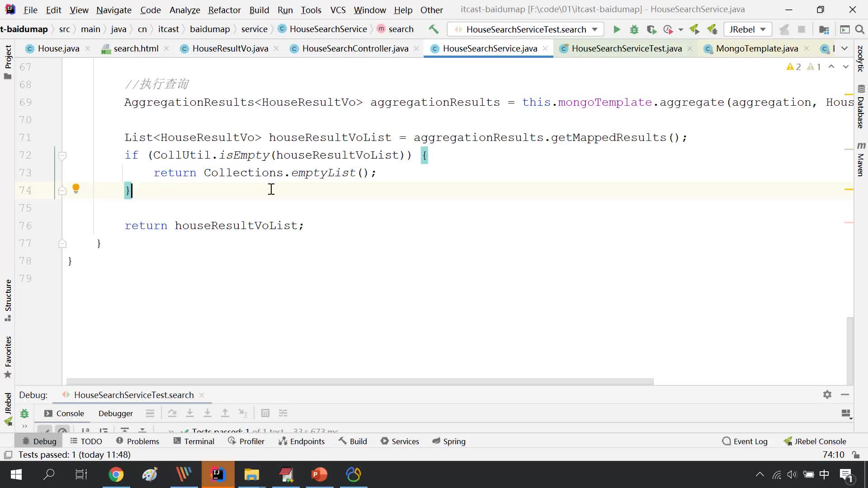Switch to the Debugger tab

tap(116, 413)
